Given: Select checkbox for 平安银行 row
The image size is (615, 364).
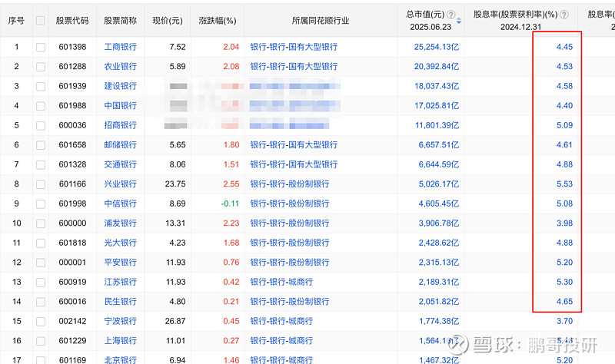Looking at the screenshot, I should [x=41, y=263].
